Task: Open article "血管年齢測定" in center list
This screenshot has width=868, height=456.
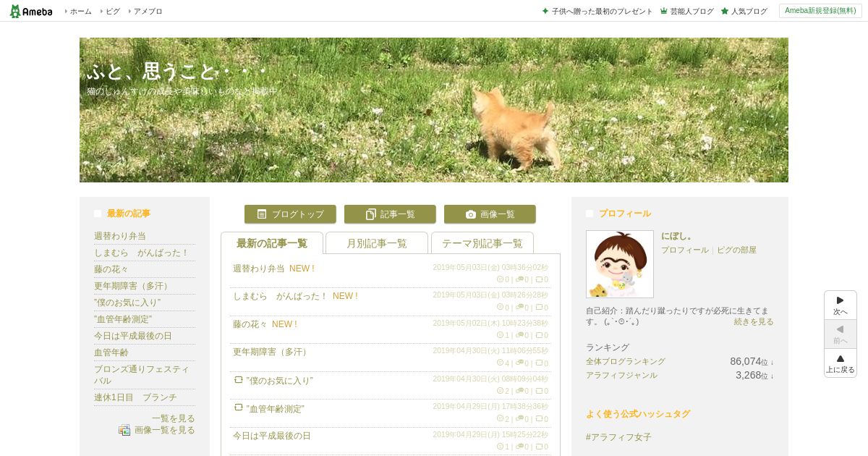Action: coord(275,409)
